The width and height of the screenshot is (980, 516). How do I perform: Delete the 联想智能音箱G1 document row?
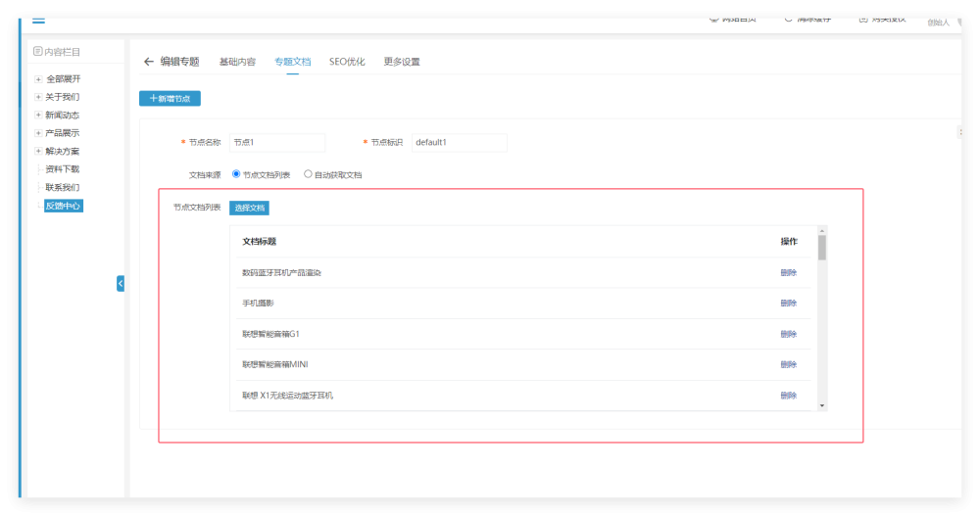[789, 334]
